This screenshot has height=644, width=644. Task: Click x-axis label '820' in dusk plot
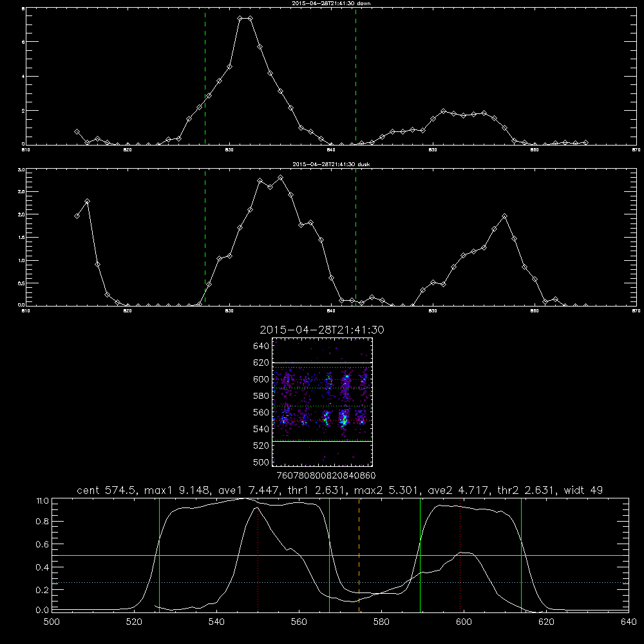click(128, 311)
